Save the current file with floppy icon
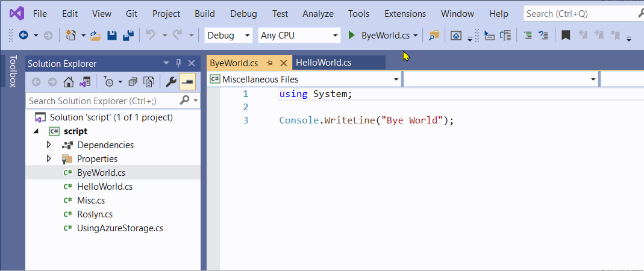Screen dimensions: 644x271 tap(112, 36)
